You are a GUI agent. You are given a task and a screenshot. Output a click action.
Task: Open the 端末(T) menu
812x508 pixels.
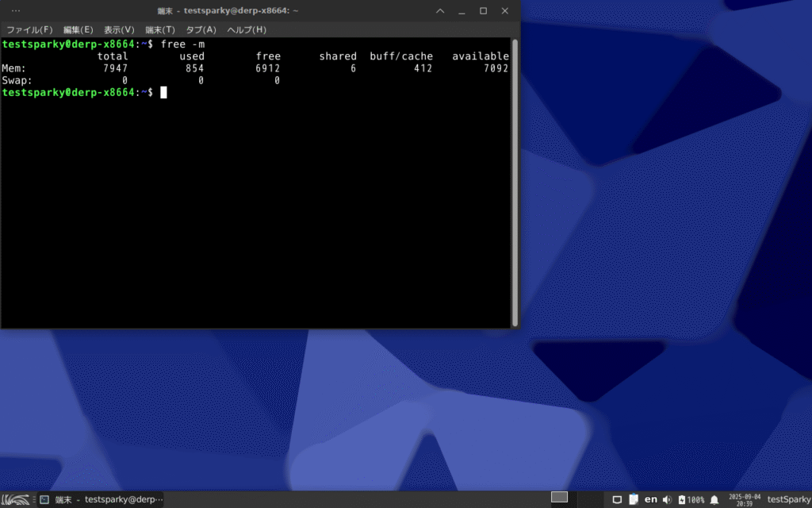[x=159, y=29]
